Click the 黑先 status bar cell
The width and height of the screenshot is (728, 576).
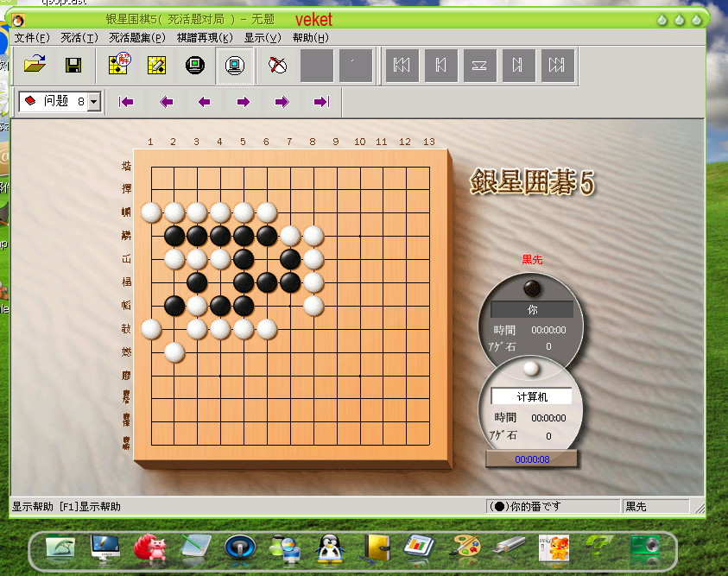coord(655,506)
